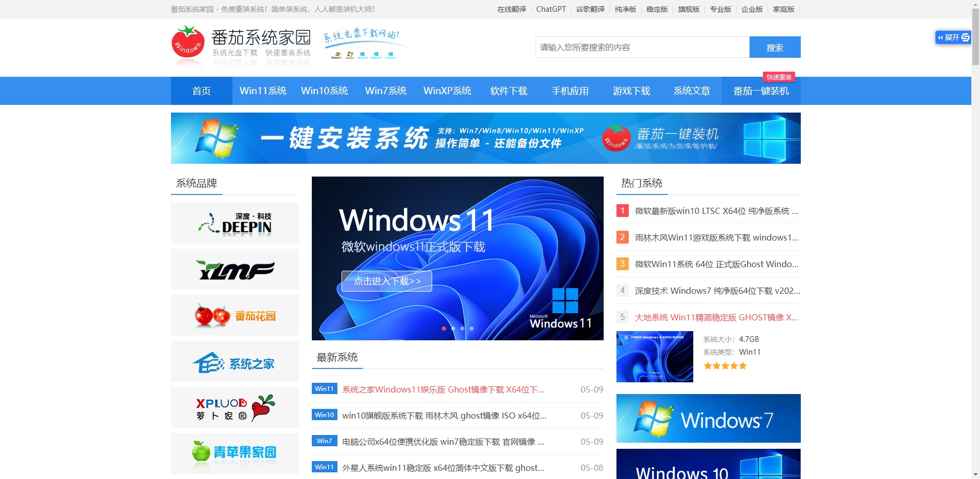Click the search input field
The height and width of the screenshot is (479, 980).
(640, 47)
